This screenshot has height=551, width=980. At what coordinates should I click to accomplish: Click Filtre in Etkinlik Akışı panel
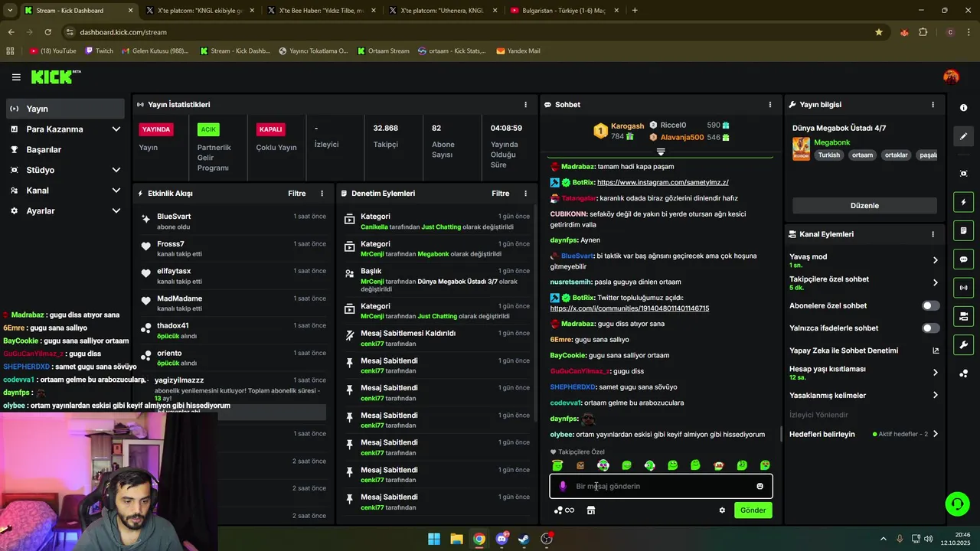pyautogui.click(x=296, y=194)
